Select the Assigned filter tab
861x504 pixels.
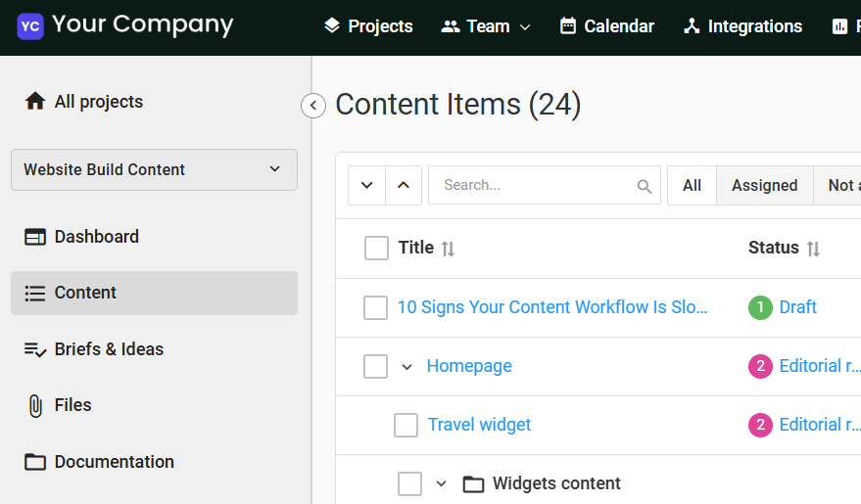(x=764, y=185)
